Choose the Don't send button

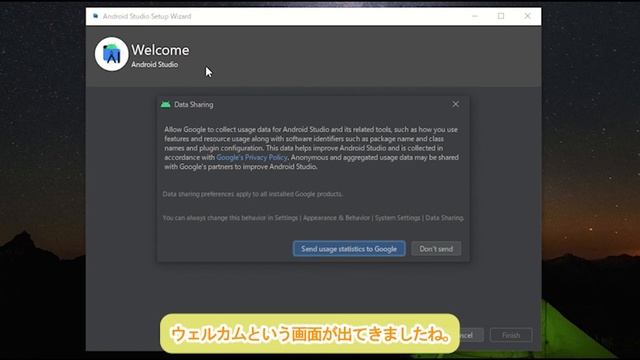coord(436,249)
